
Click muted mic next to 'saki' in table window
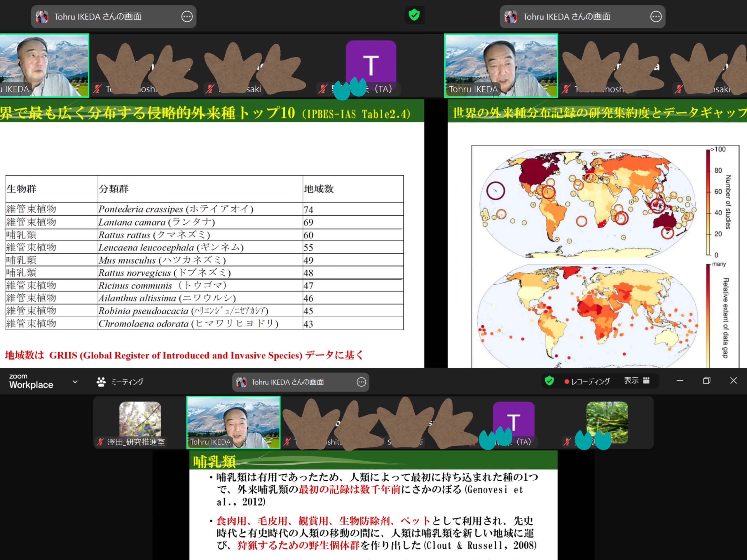click(210, 89)
